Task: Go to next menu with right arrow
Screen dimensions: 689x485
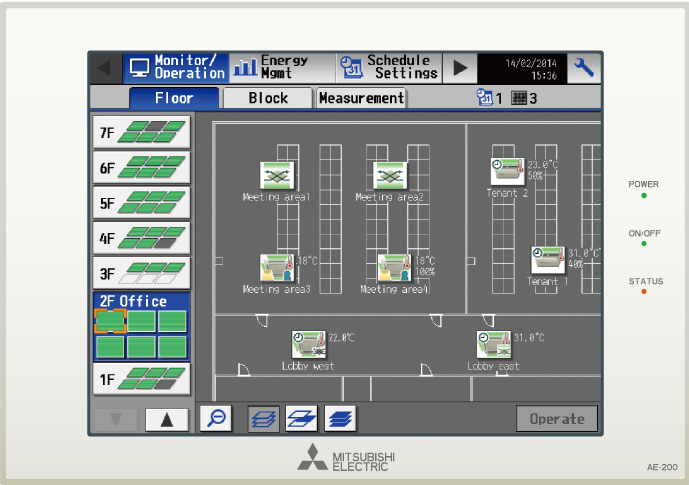Action: click(460, 68)
